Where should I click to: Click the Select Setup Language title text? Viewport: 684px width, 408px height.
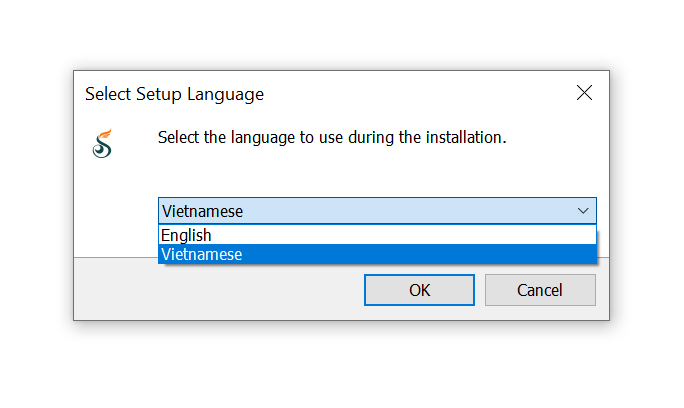tap(174, 94)
